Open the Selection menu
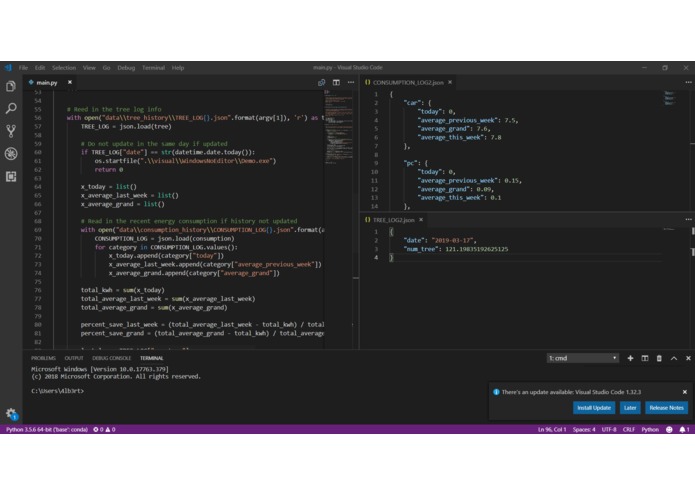Image resolution: width=695 pixels, height=494 pixels. [64, 68]
